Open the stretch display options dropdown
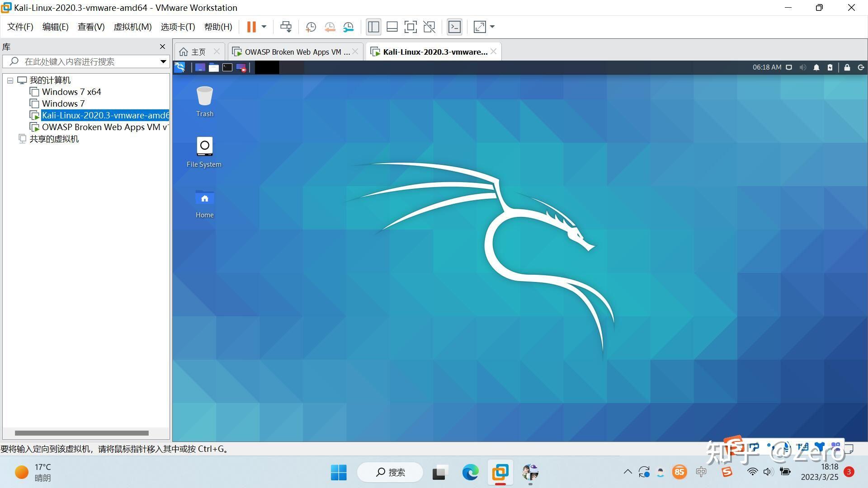 coord(492,27)
